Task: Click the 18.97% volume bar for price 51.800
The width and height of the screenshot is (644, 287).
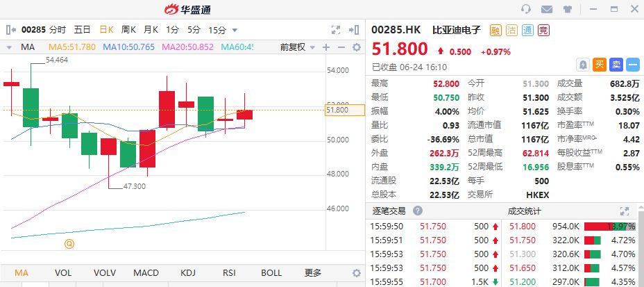Action: tap(610, 227)
